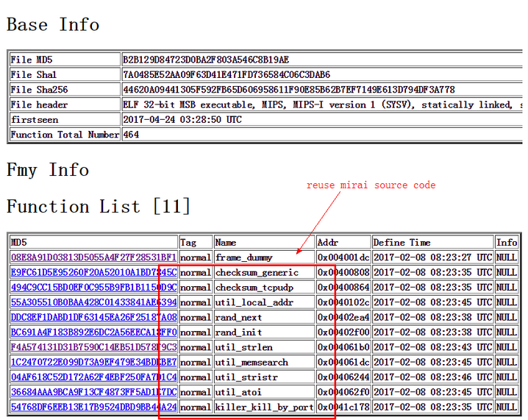
Task: Click the File MD5 value B2B129D84723D0BA2F803A546C8B19AE
Action: click(x=206, y=60)
